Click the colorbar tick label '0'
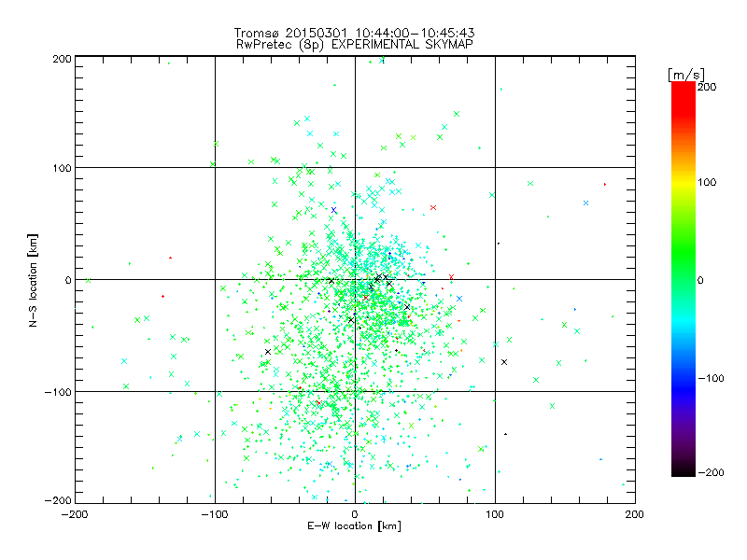 pyautogui.click(x=700, y=281)
